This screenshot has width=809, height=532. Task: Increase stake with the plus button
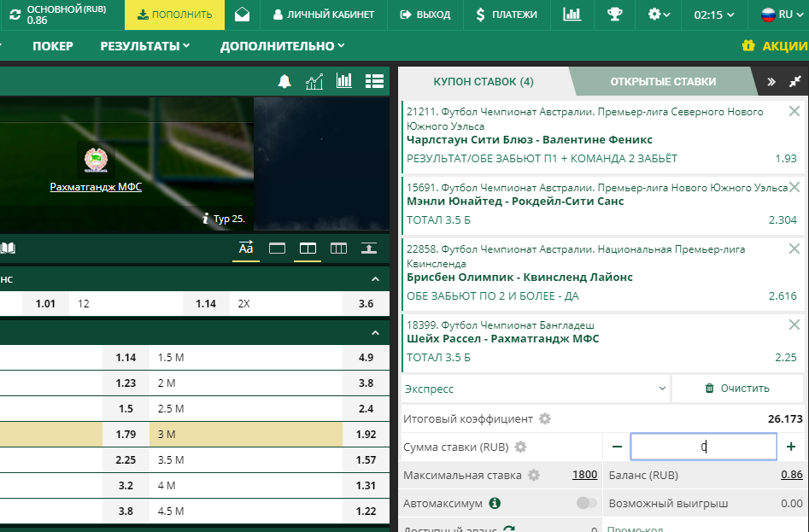[x=791, y=447]
